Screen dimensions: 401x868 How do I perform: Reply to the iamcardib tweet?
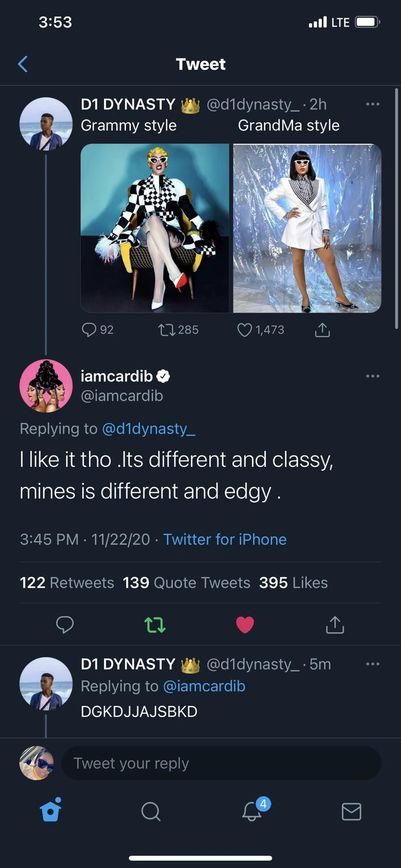click(x=65, y=625)
